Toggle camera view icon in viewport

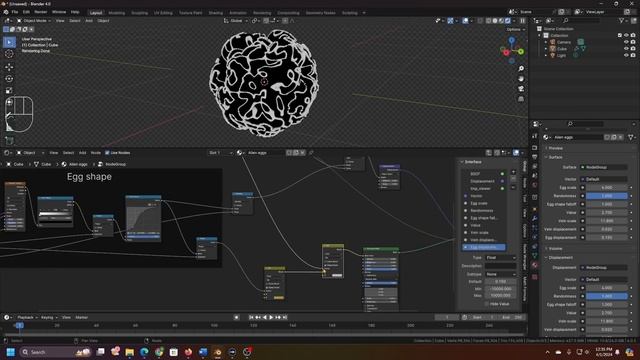[x=521, y=89]
